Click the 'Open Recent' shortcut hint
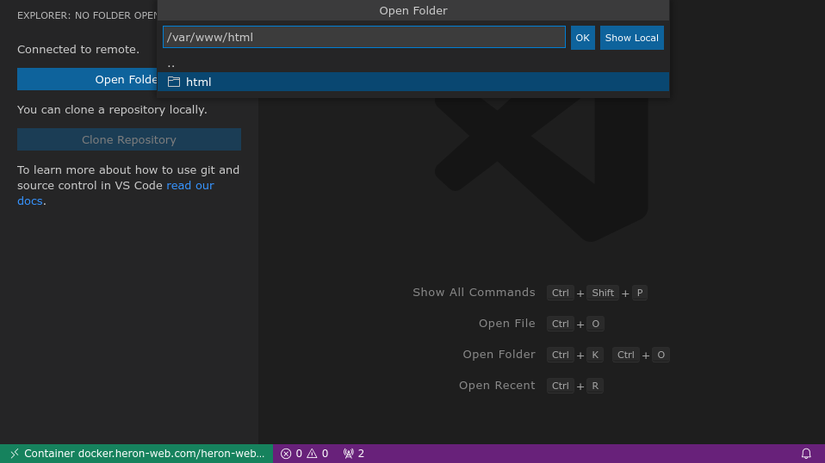The width and height of the screenshot is (825, 463). tap(497, 386)
